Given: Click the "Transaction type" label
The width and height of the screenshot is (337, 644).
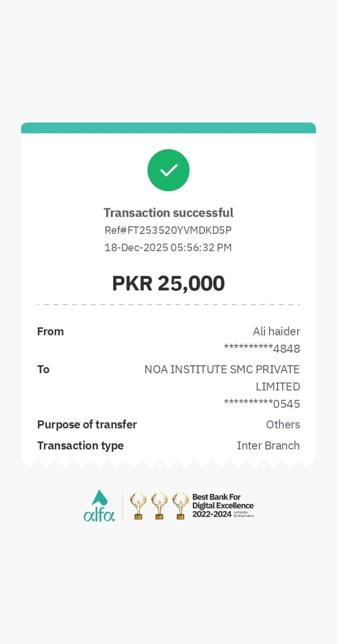Looking at the screenshot, I should pos(80,446).
